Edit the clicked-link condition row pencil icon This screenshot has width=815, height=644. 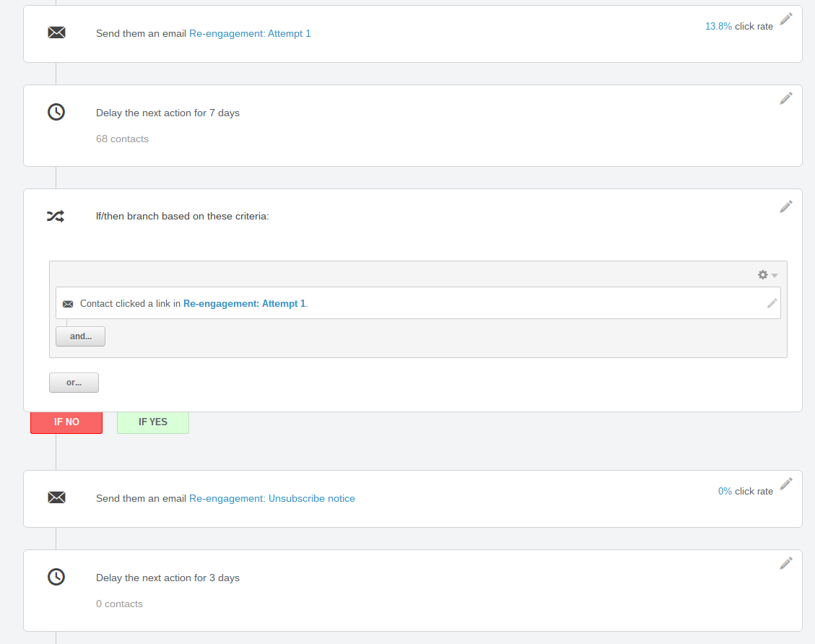(x=772, y=303)
